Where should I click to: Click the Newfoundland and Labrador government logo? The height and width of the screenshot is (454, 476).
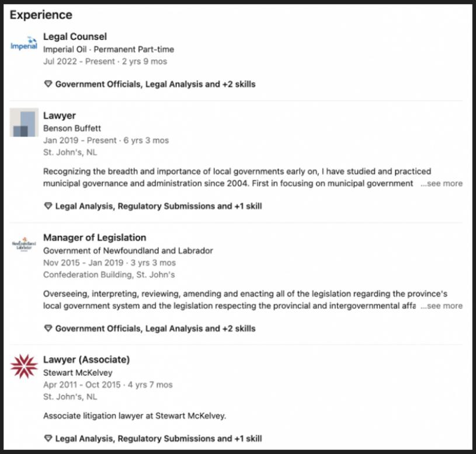(x=24, y=244)
